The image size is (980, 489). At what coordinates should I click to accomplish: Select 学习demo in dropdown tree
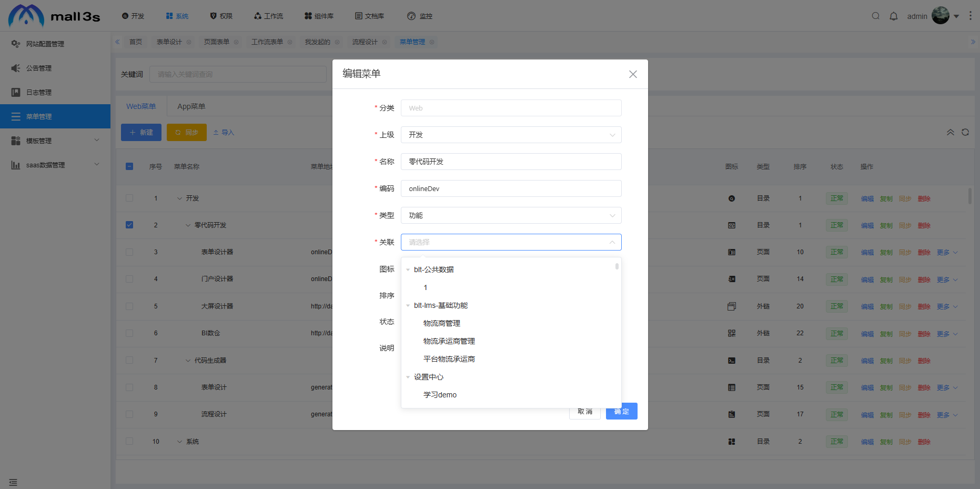(x=440, y=395)
